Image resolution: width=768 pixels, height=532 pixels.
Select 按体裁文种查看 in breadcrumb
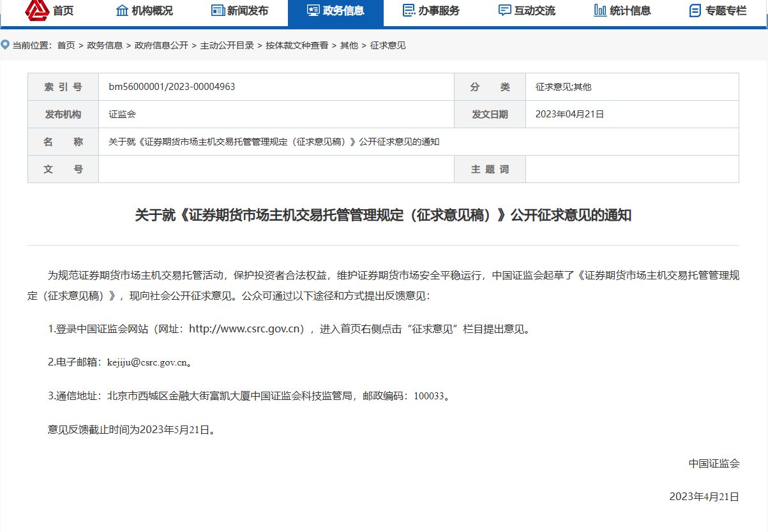tap(297, 45)
